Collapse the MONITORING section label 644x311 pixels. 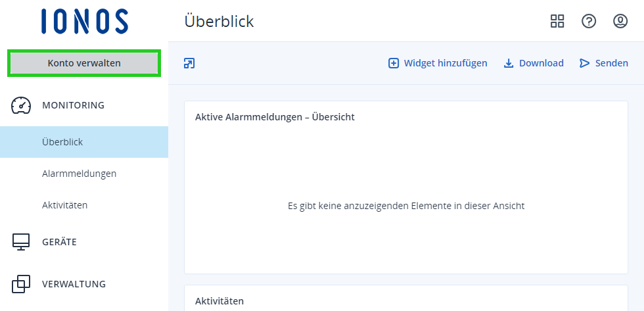[73, 105]
